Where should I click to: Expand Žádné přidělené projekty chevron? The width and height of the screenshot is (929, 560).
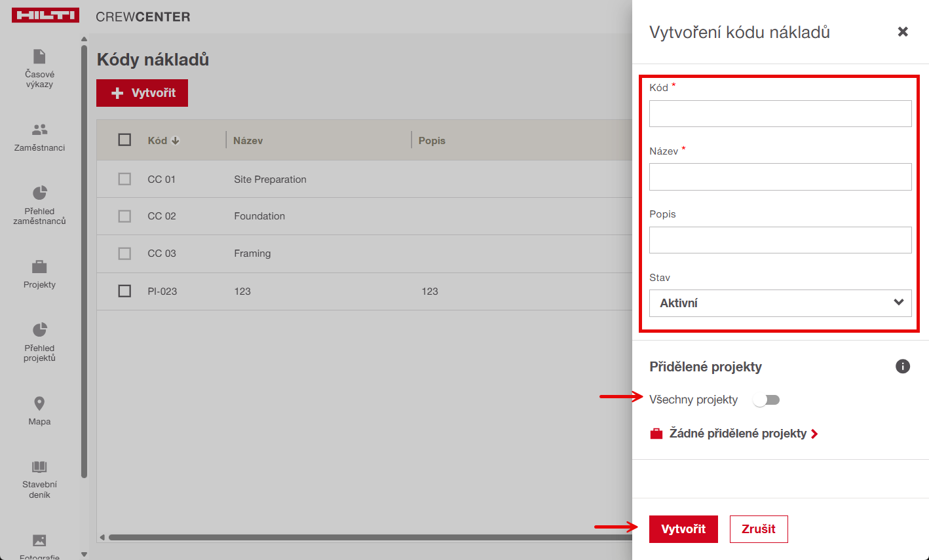[814, 434]
